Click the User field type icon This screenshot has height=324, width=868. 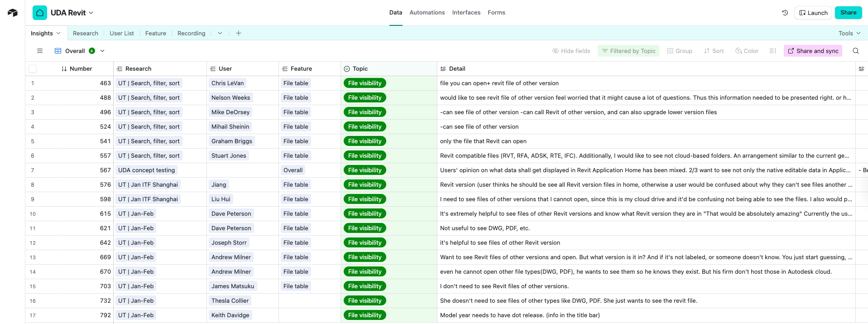(x=213, y=69)
